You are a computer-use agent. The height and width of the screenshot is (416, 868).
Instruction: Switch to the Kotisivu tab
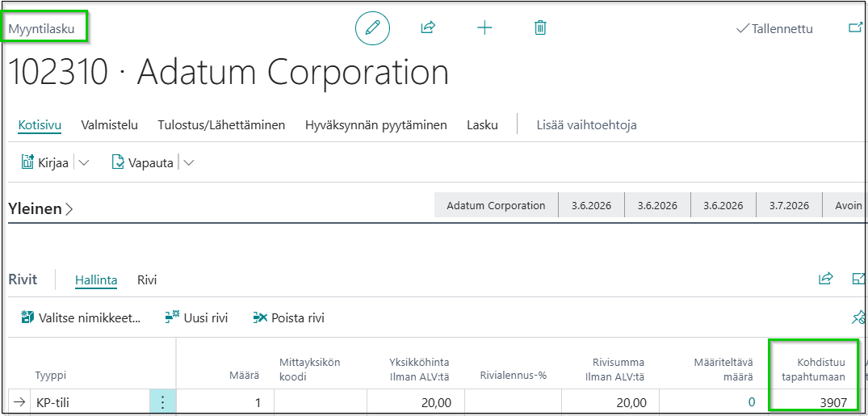(x=40, y=124)
